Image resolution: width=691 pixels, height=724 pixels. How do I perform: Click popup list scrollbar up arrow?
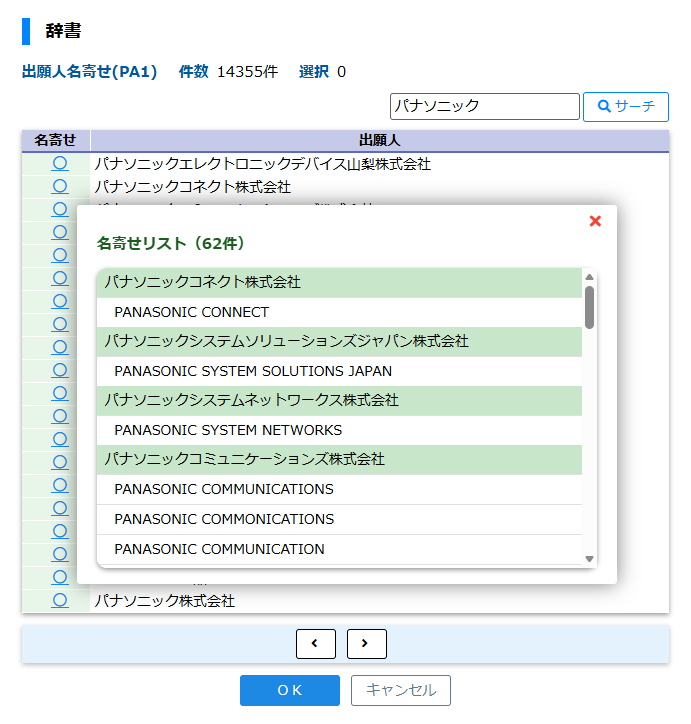589,277
